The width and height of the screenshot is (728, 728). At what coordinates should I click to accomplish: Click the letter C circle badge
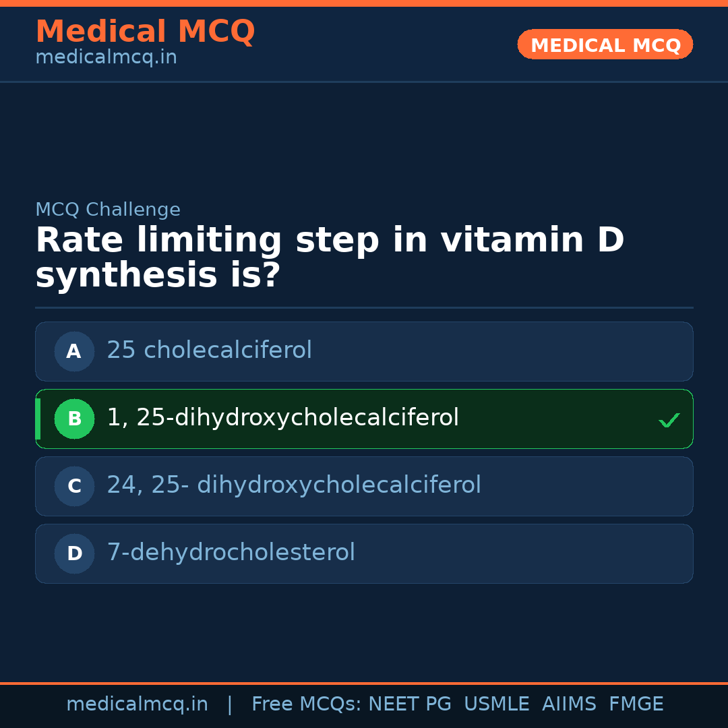(74, 486)
